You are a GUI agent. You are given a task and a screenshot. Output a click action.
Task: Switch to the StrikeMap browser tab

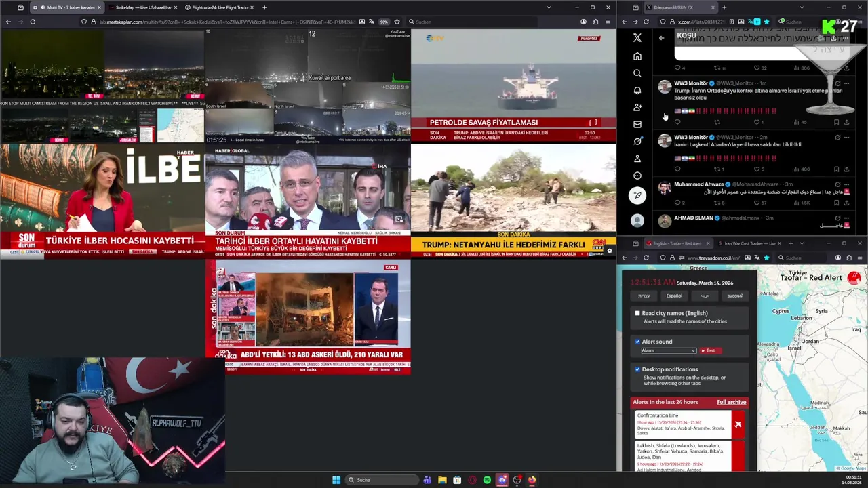pyautogui.click(x=142, y=7)
